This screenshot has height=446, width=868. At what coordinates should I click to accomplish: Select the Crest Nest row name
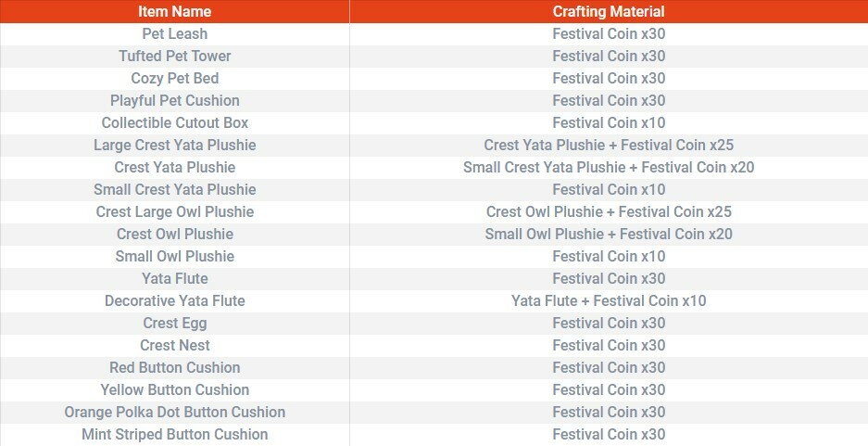point(174,345)
